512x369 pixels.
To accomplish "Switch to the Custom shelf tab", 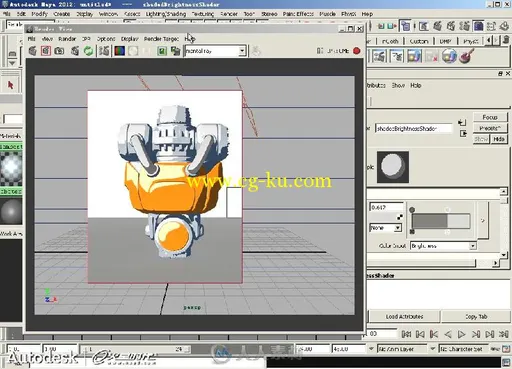I will (x=419, y=41).
